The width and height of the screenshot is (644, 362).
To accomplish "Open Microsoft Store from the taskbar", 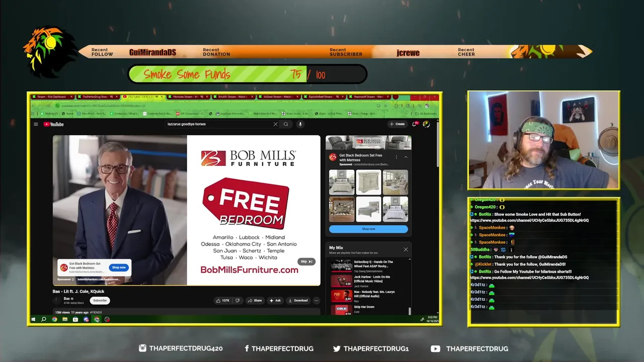I will (75, 319).
